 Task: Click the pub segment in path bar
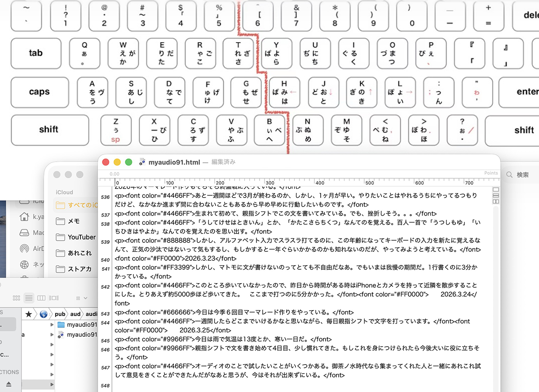pos(60,314)
